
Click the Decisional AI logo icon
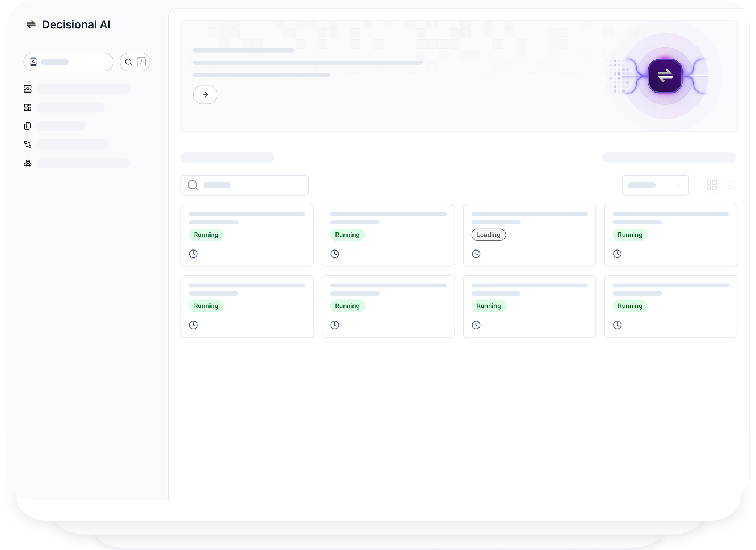[31, 24]
